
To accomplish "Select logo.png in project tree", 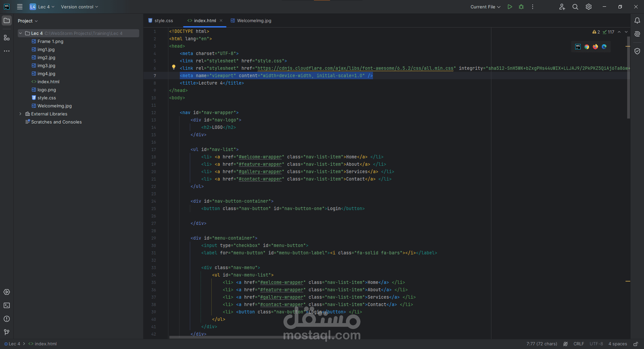I will pos(47,90).
